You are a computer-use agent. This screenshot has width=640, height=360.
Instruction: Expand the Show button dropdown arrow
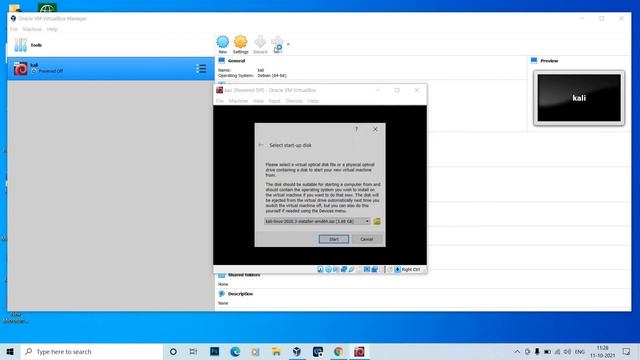(288, 44)
